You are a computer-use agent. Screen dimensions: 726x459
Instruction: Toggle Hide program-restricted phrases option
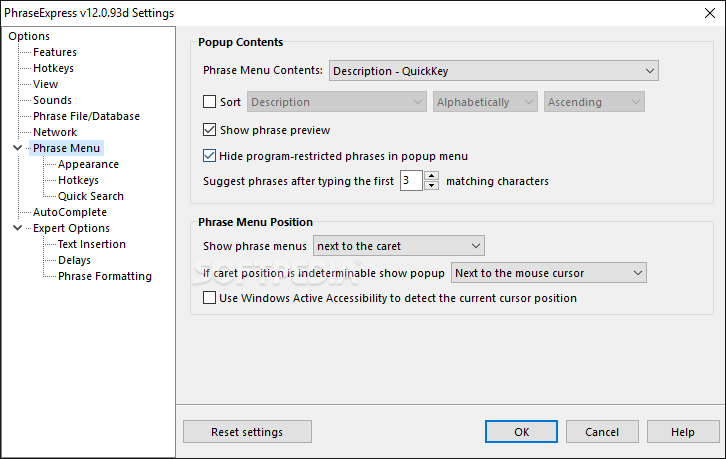pyautogui.click(x=209, y=156)
